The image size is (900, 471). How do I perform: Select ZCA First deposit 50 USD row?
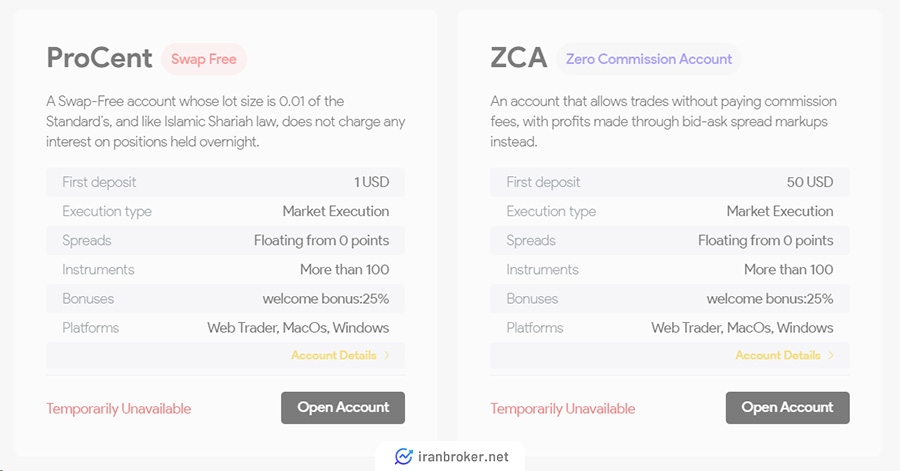(x=670, y=182)
